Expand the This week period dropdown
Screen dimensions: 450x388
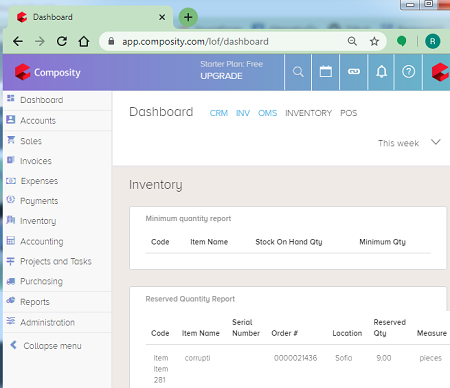tap(409, 143)
